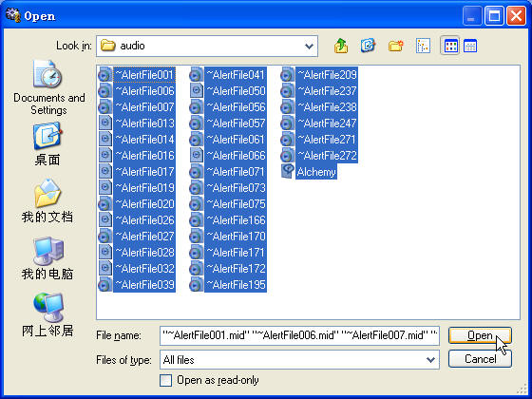Click the ~AlertFile272 file icon
Image resolution: width=532 pixels, height=399 pixels.
287,156
